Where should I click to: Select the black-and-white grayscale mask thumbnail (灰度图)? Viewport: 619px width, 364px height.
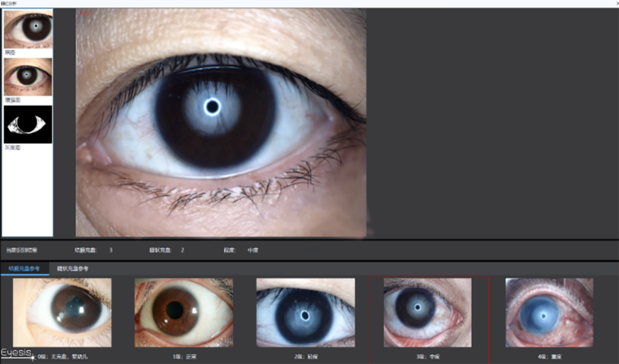tap(28, 124)
